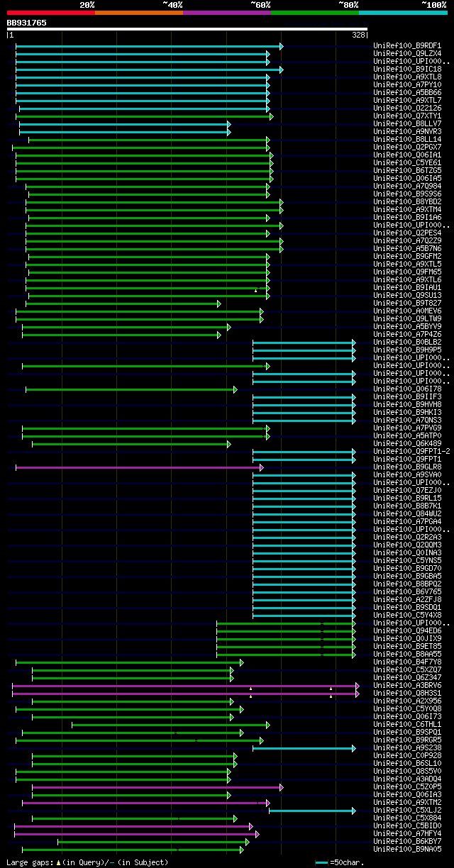Select label UniRef100_Q9SU13
454x868 pixels.
407,296
